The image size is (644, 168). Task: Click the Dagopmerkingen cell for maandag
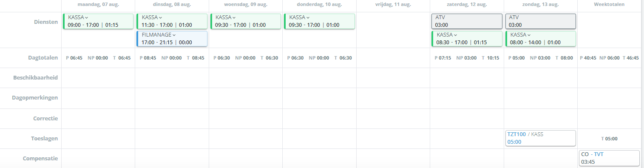pyautogui.click(x=98, y=98)
